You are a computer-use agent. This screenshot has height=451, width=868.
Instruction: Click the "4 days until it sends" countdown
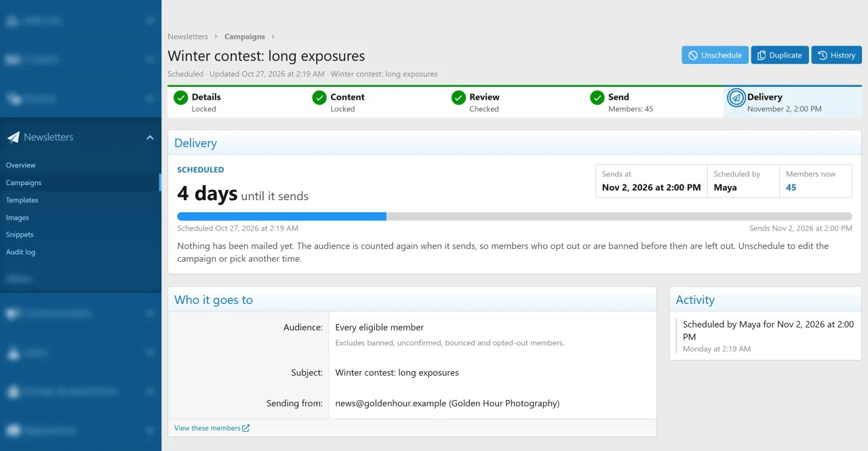tap(243, 194)
